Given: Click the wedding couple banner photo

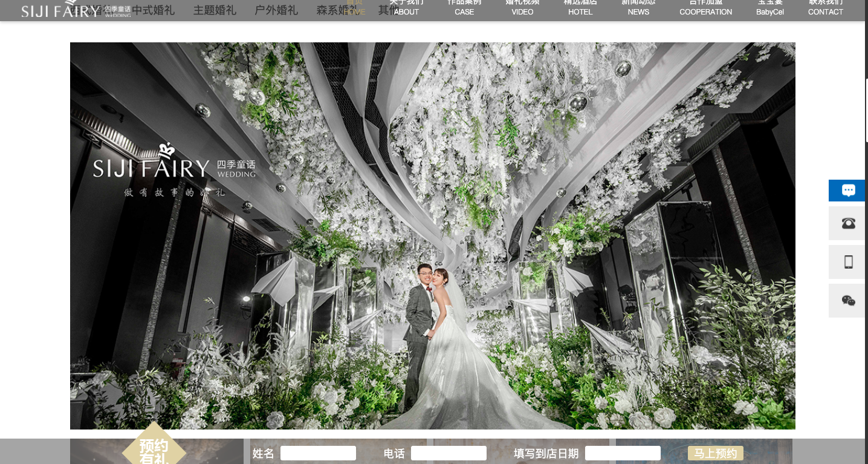Looking at the screenshot, I should pyautogui.click(x=433, y=236).
